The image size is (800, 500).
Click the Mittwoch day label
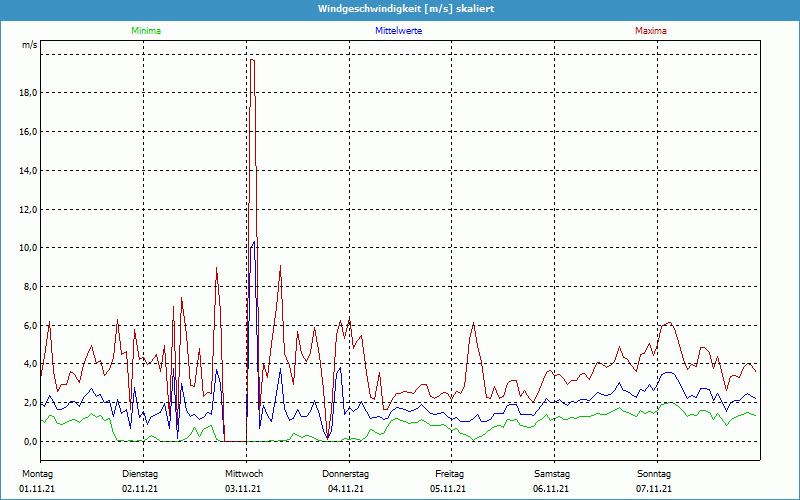[x=244, y=474]
